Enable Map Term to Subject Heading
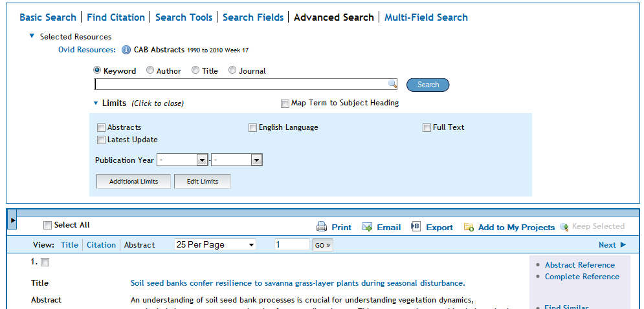Screen dimensions: 644x309 (x=285, y=104)
